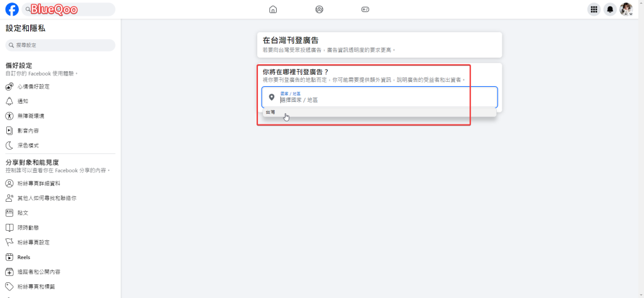Open the notifications bell icon

coord(609,9)
